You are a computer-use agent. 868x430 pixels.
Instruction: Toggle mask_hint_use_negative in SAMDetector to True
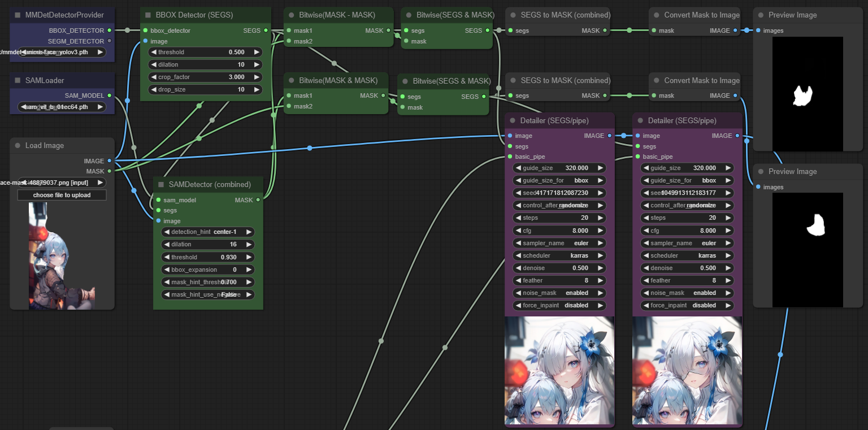click(x=207, y=294)
